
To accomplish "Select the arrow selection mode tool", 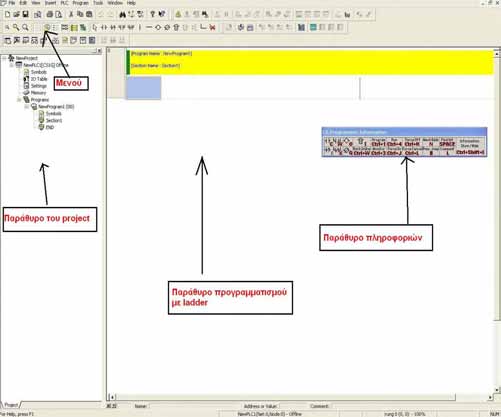I will [x=95, y=27].
